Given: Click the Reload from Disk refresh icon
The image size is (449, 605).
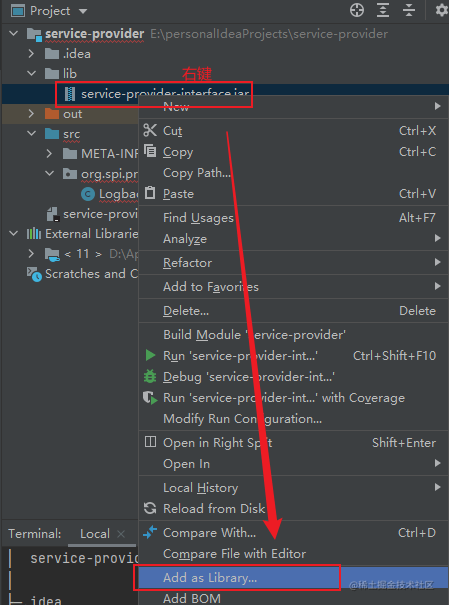Looking at the screenshot, I should point(150,508).
